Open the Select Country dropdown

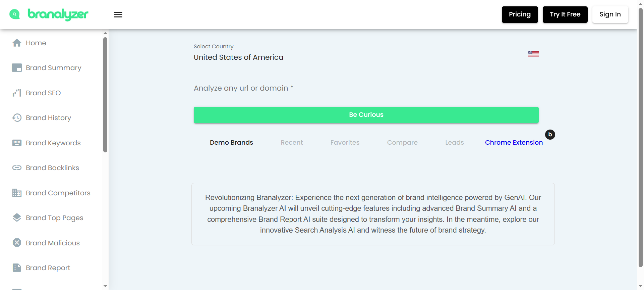coord(359,57)
